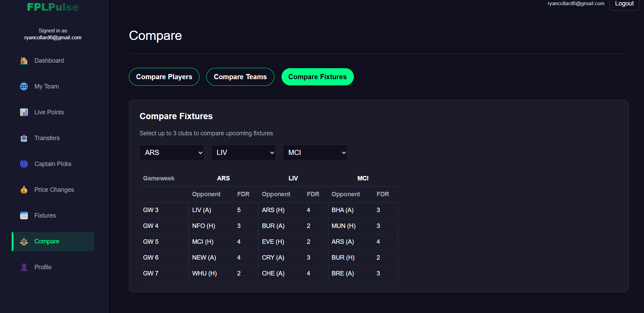Click the Profile person icon
Screen dimensions: 644x313
click(24, 267)
